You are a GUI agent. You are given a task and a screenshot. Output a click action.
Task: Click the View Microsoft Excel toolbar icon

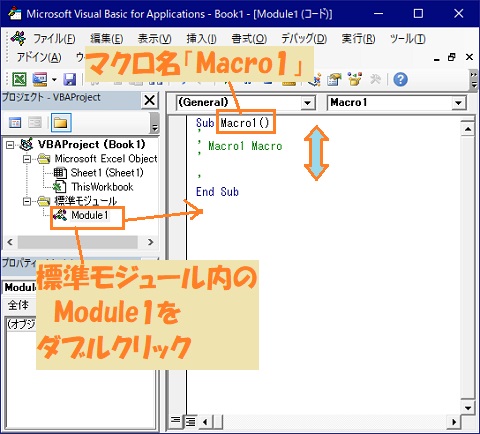[19, 79]
